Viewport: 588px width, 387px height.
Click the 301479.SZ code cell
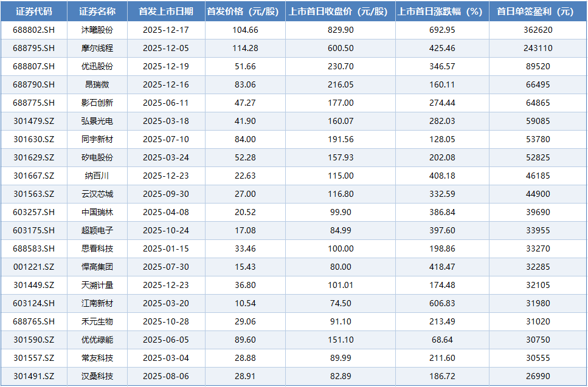pos(33,121)
